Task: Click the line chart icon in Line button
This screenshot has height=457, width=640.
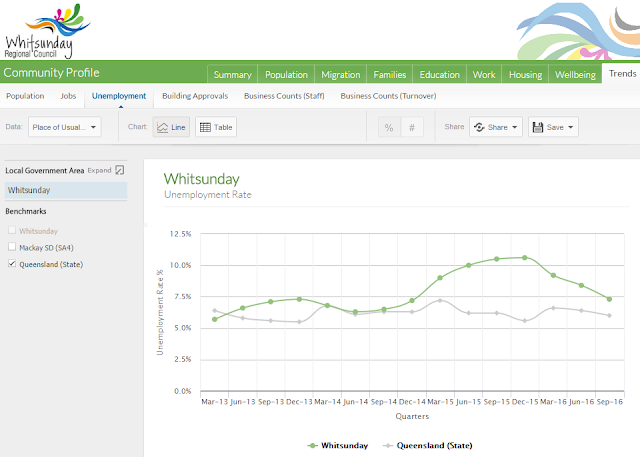Action: coord(162,127)
